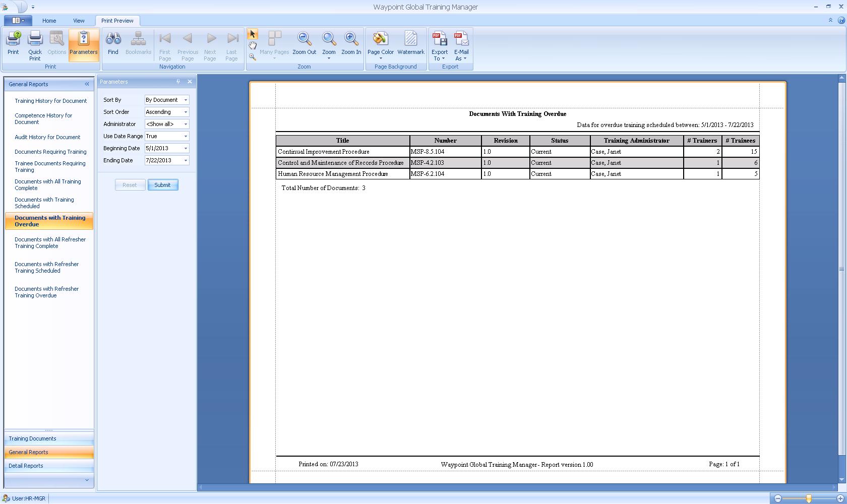
Task: Open the Page Color picker
Action: (381, 44)
